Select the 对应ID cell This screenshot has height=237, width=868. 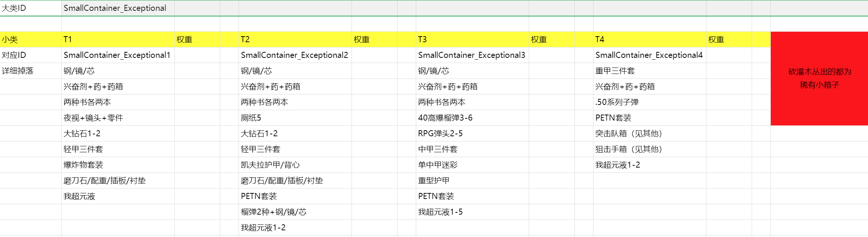(31, 55)
